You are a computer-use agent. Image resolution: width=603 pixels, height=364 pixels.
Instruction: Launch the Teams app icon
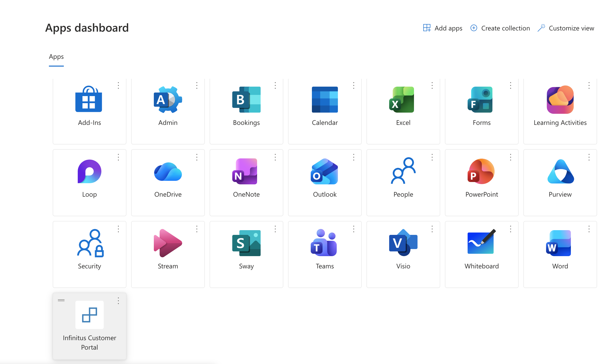(323, 242)
